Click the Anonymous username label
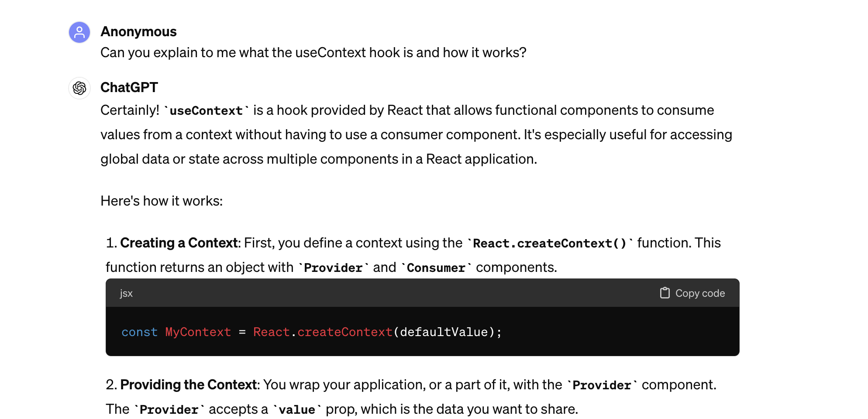 coord(138,31)
